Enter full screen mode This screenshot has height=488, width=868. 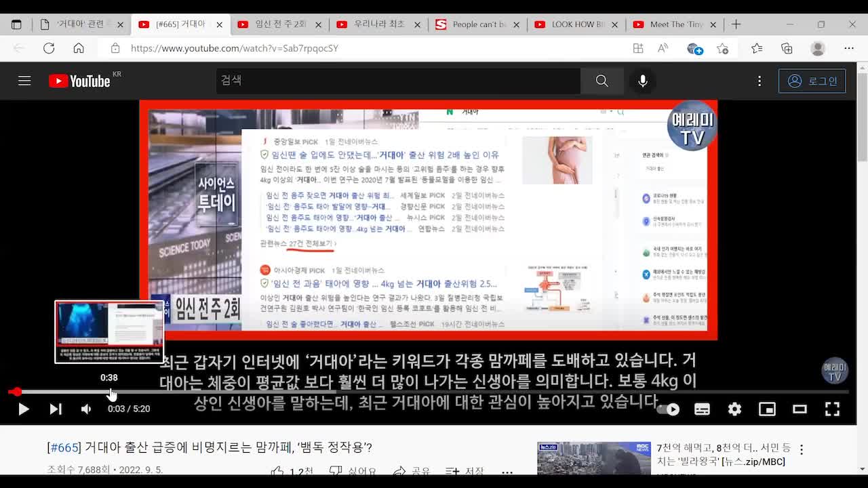click(832, 409)
